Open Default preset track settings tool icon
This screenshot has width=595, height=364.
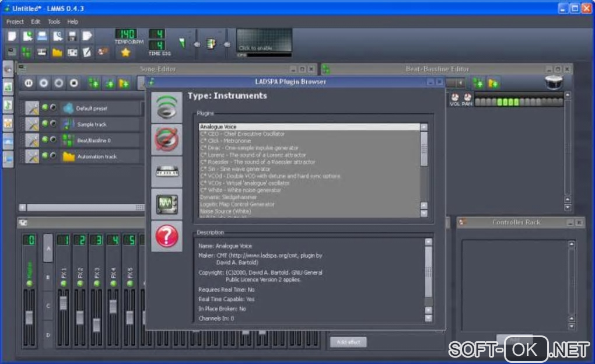(x=32, y=108)
